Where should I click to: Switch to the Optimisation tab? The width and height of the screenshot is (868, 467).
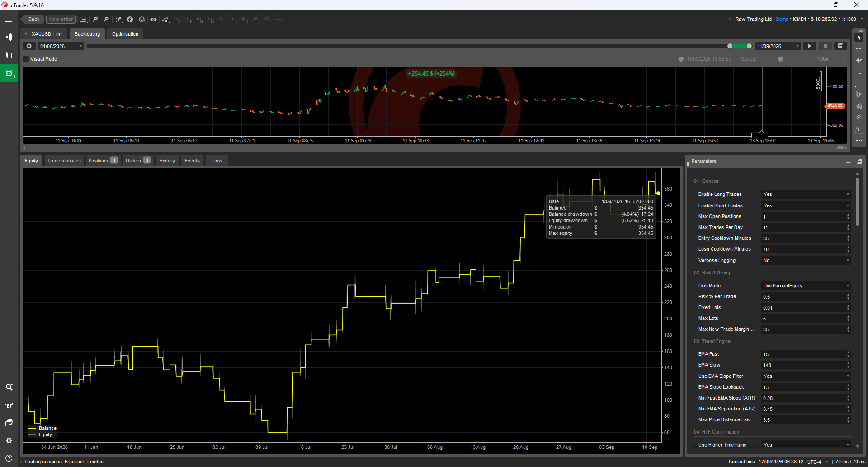point(125,34)
